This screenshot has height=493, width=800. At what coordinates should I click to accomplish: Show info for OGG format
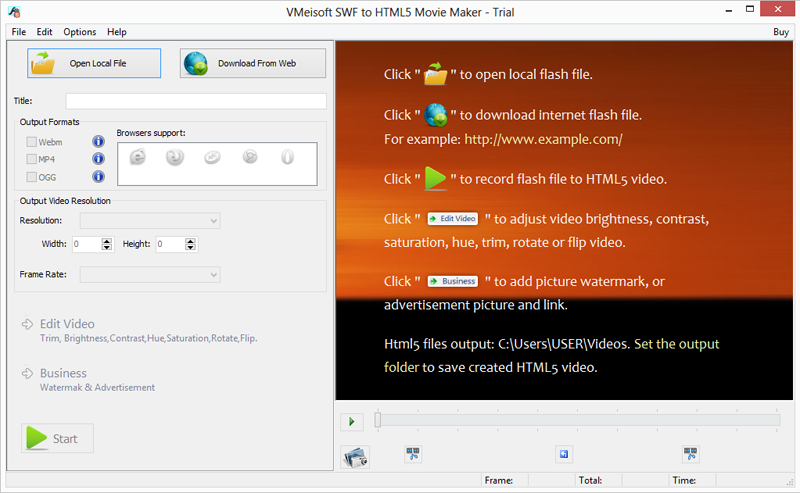point(98,177)
